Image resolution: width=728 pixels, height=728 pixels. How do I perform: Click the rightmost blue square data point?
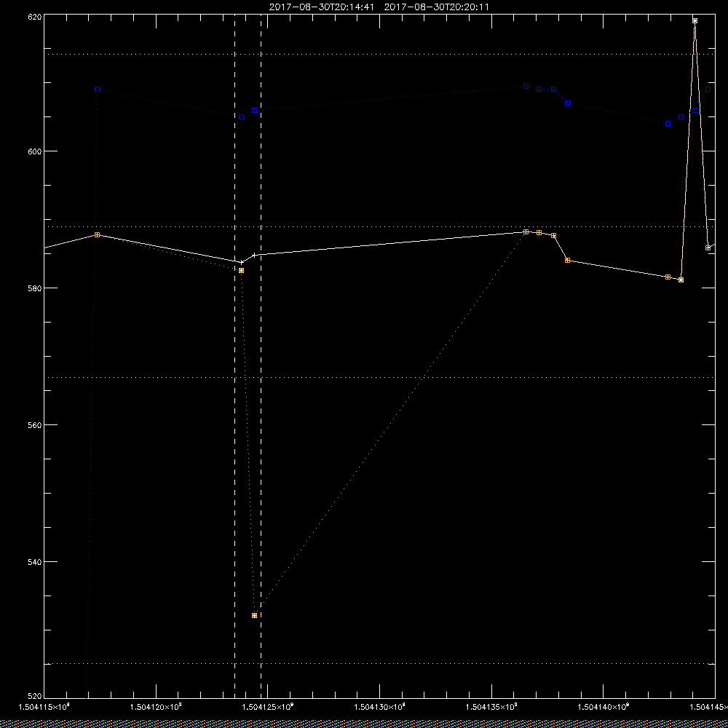708,89
